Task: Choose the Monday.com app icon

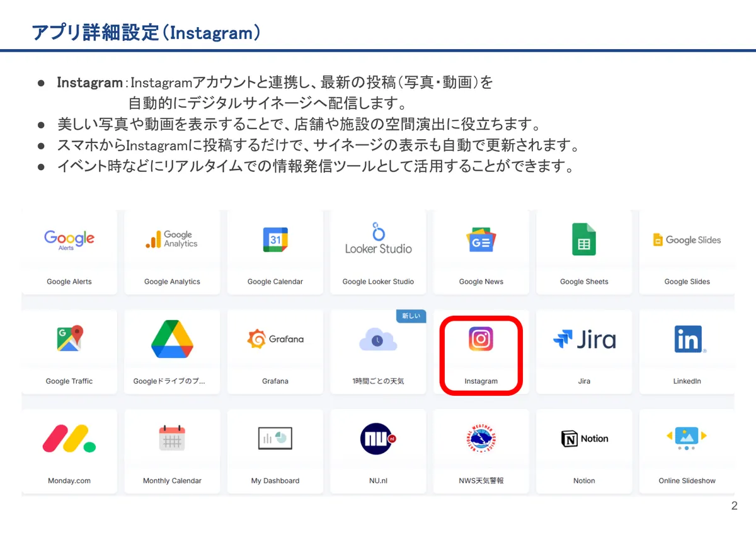Action: 69,439
